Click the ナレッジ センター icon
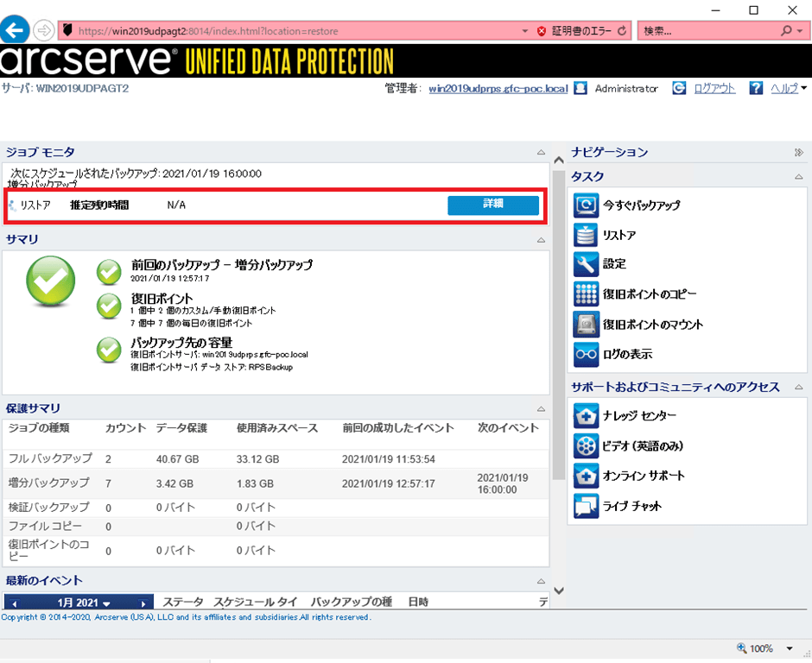This screenshot has width=812, height=663. (586, 415)
